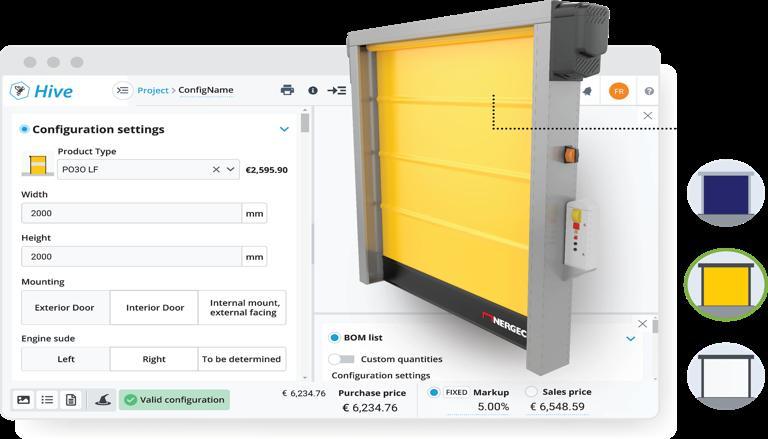Clear the P030 LF product type
Viewport: 768px width, 439px height.
coord(216,170)
